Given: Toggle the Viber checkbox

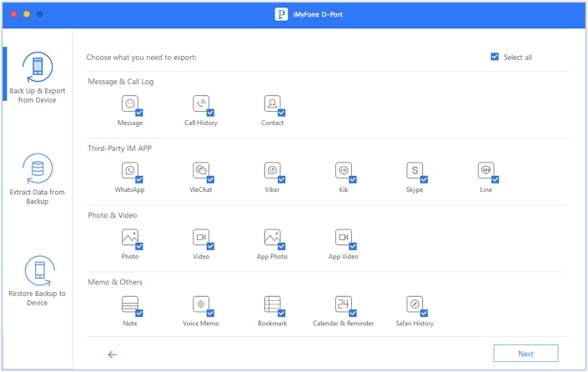Looking at the screenshot, I should [282, 179].
